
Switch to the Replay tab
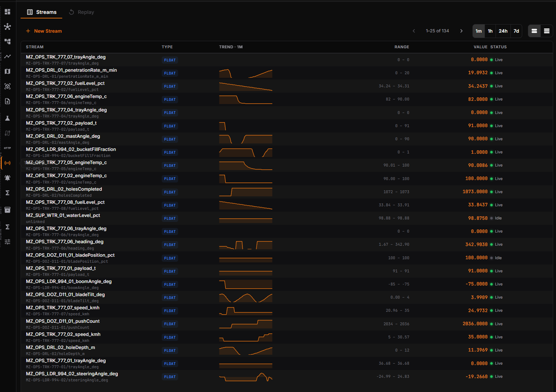(81, 12)
